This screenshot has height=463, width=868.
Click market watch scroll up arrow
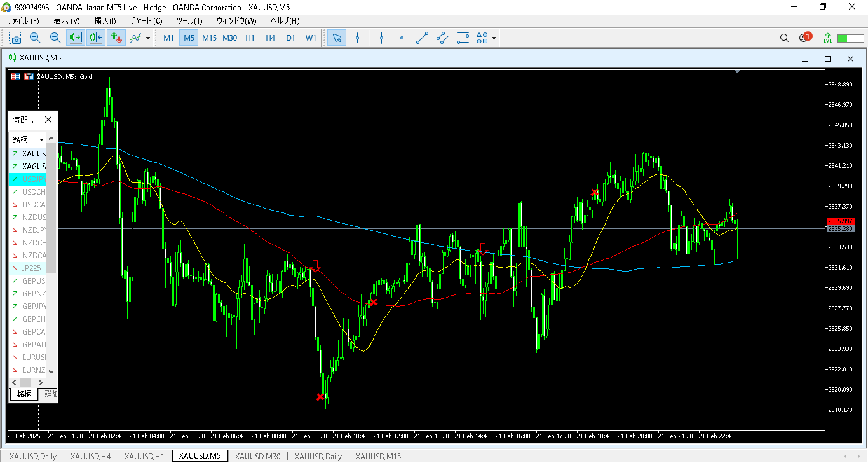[x=51, y=139]
